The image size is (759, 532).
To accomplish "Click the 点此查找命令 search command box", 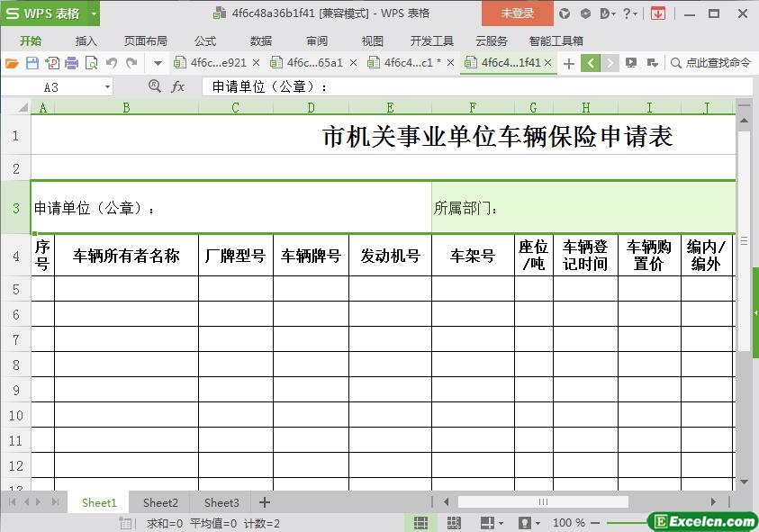I will click(x=710, y=63).
